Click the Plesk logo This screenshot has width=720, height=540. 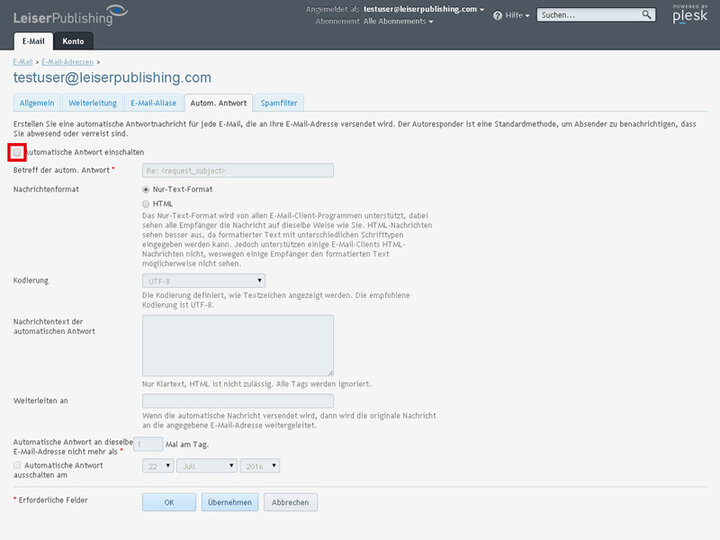(689, 17)
